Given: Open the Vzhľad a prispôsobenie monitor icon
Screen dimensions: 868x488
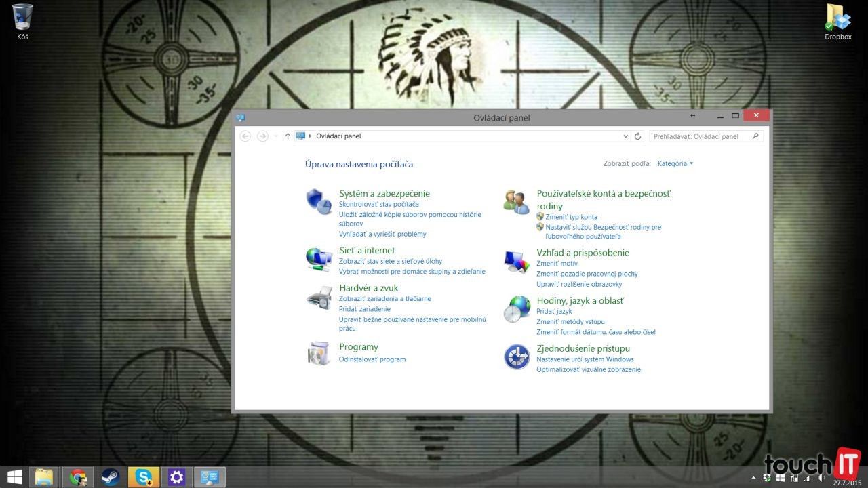Looking at the screenshot, I should point(516,261).
